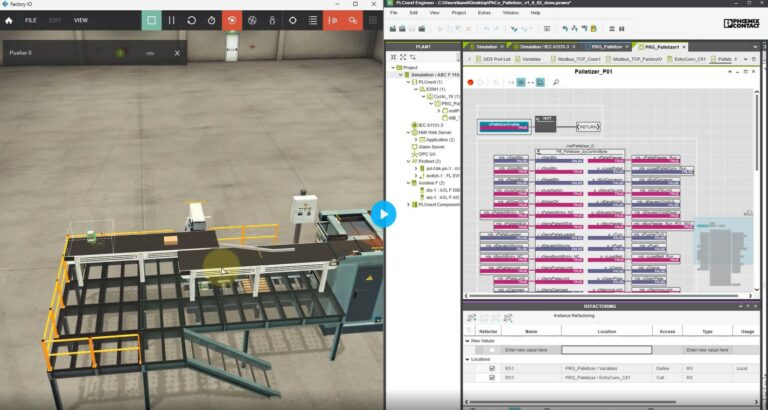Image resolution: width=768 pixels, height=410 pixels.
Task: Collapse the ESM1 (1) tree node
Action: [415, 90]
